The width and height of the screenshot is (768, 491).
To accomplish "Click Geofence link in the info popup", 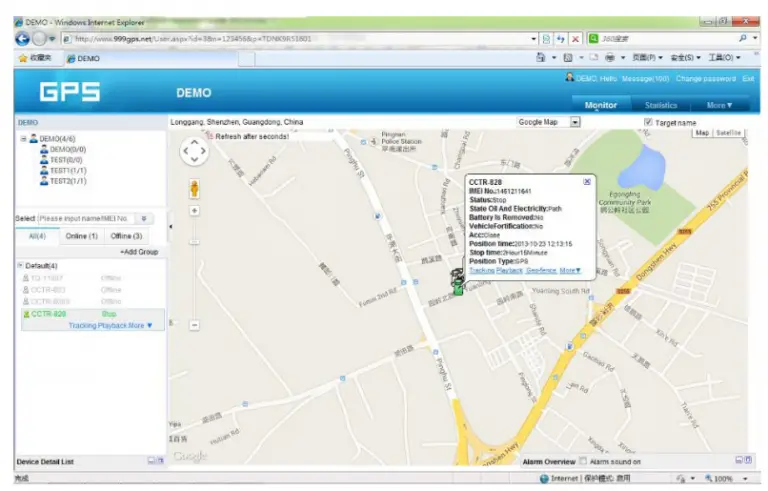I will [x=541, y=270].
